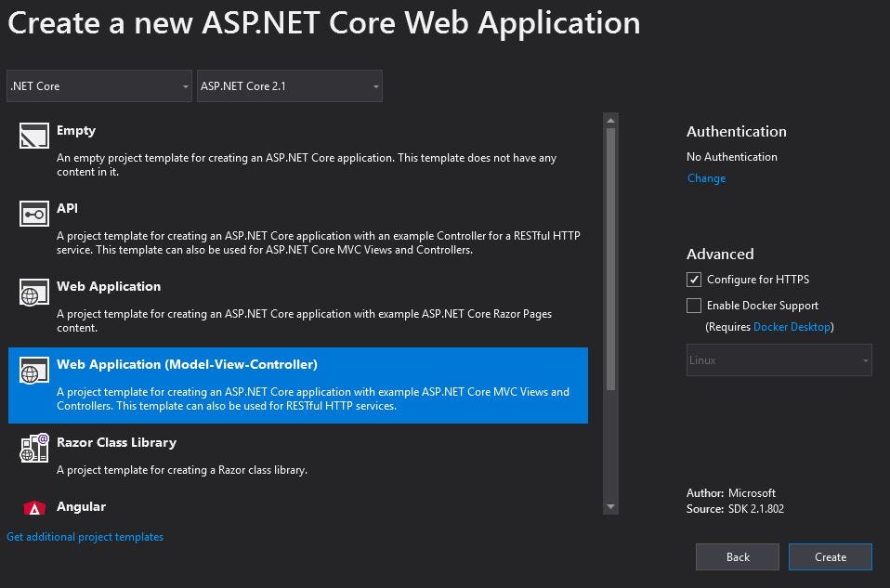Click the Back button

point(738,556)
